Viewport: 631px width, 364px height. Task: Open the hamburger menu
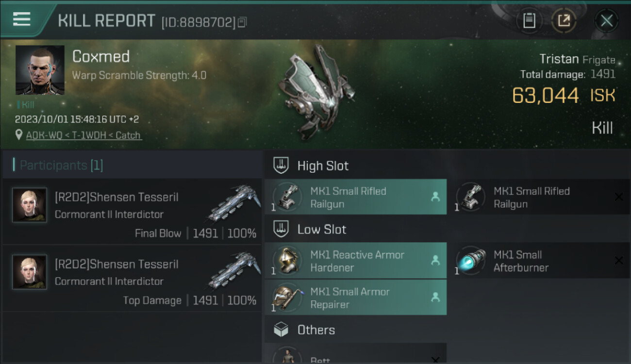pyautogui.click(x=22, y=19)
